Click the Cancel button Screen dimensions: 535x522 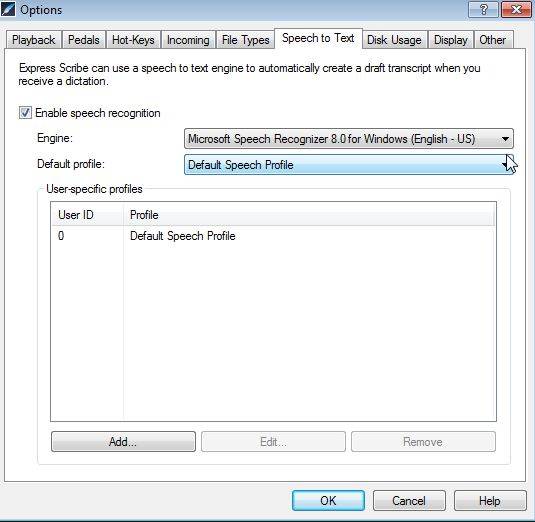[409, 501]
